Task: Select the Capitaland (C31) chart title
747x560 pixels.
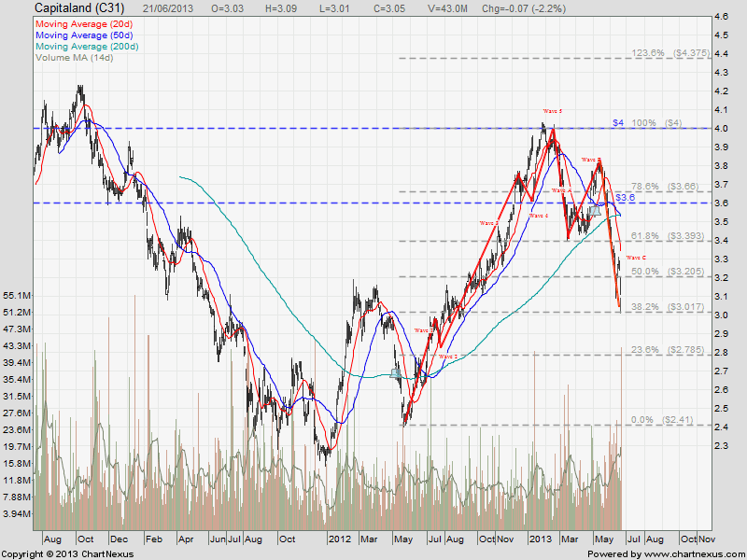Action: point(79,8)
